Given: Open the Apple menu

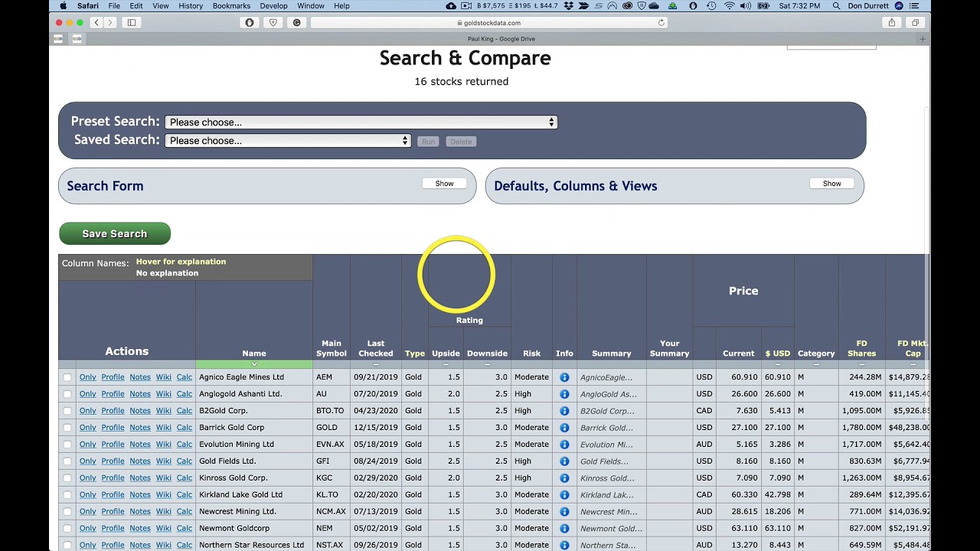Looking at the screenshot, I should 63,6.
